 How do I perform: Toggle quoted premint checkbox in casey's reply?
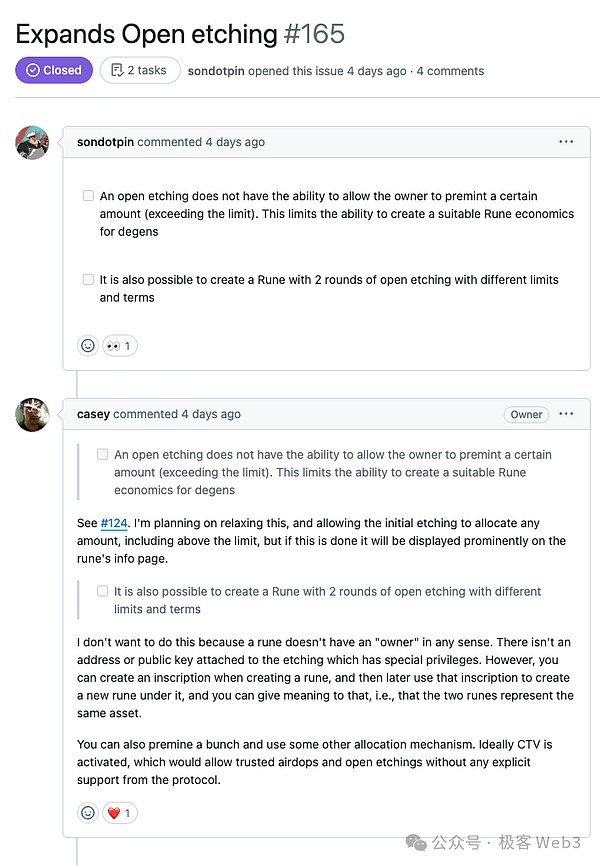point(103,454)
